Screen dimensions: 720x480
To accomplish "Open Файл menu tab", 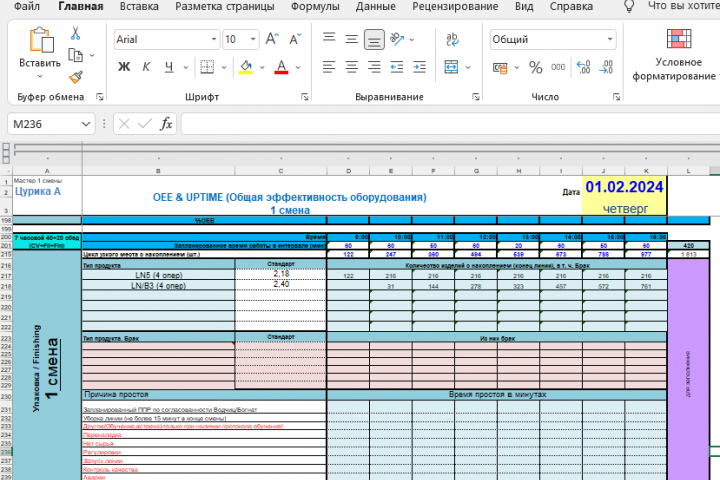I will (x=27, y=6).
